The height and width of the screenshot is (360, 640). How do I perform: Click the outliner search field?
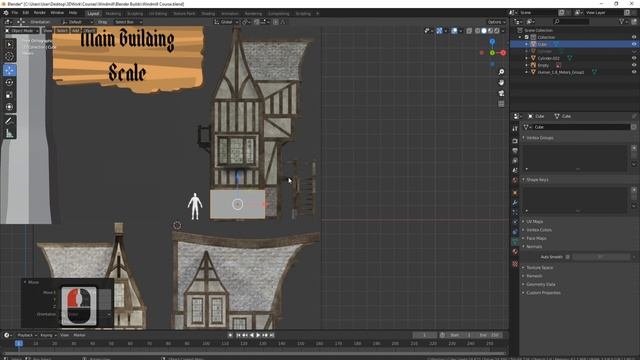click(x=571, y=21)
